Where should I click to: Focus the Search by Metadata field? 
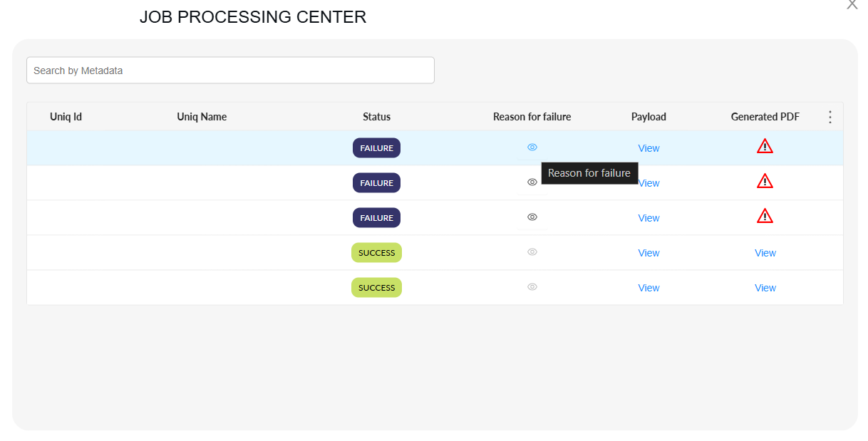[x=230, y=71]
